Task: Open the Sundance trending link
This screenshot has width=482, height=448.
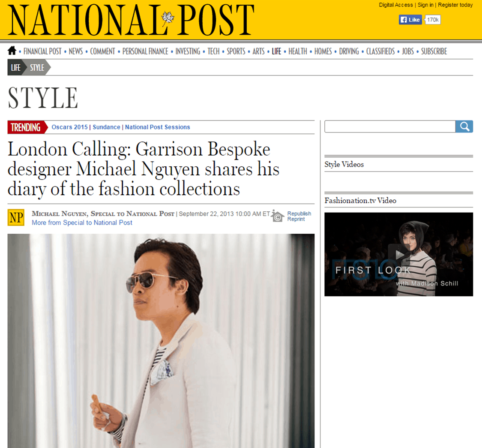Action: [x=106, y=127]
